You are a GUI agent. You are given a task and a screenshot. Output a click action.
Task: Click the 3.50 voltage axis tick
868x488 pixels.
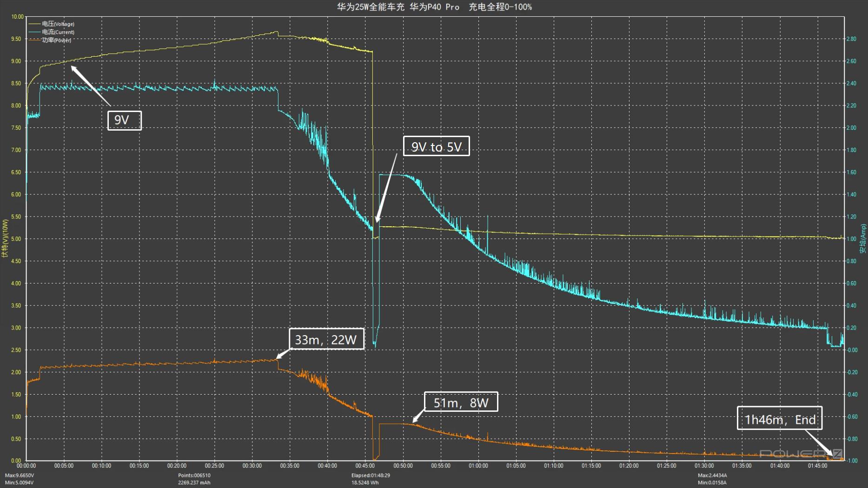point(16,305)
